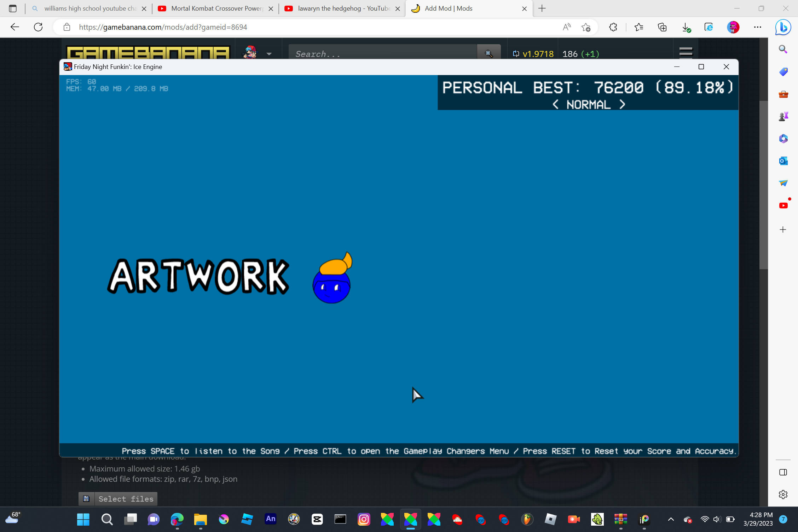The image size is (798, 532).
Task: Open Instagram from the taskbar
Action: pyautogui.click(x=364, y=519)
